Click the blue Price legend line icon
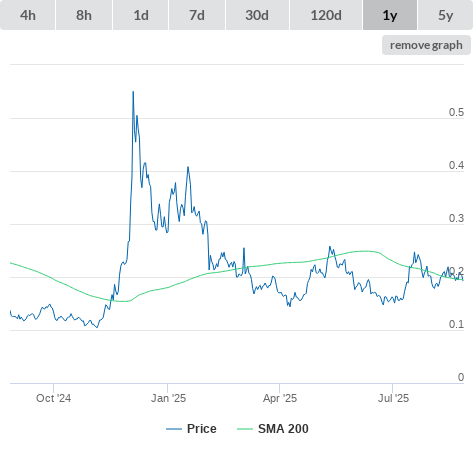Screen dimensions: 474x455 click(x=174, y=429)
